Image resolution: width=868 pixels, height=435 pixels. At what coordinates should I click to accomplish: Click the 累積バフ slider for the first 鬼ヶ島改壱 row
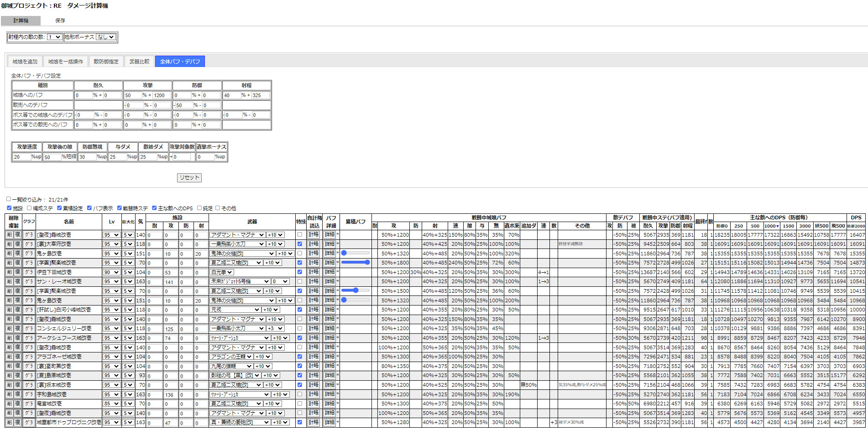click(356, 253)
